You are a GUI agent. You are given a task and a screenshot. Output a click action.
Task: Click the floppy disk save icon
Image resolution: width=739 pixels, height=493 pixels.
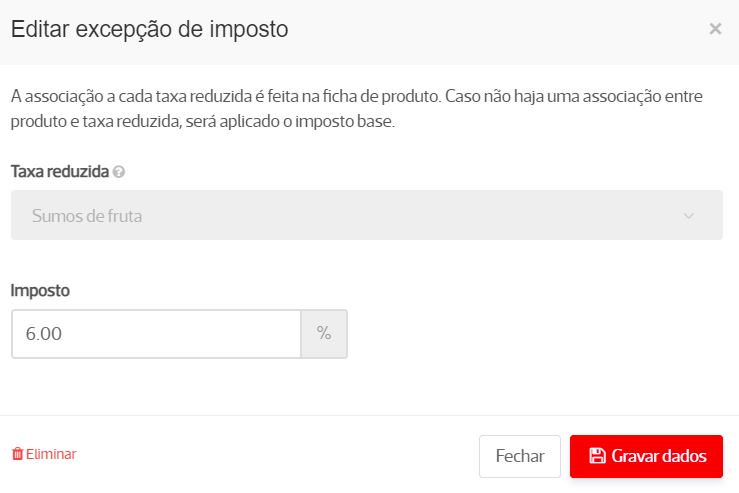point(597,456)
